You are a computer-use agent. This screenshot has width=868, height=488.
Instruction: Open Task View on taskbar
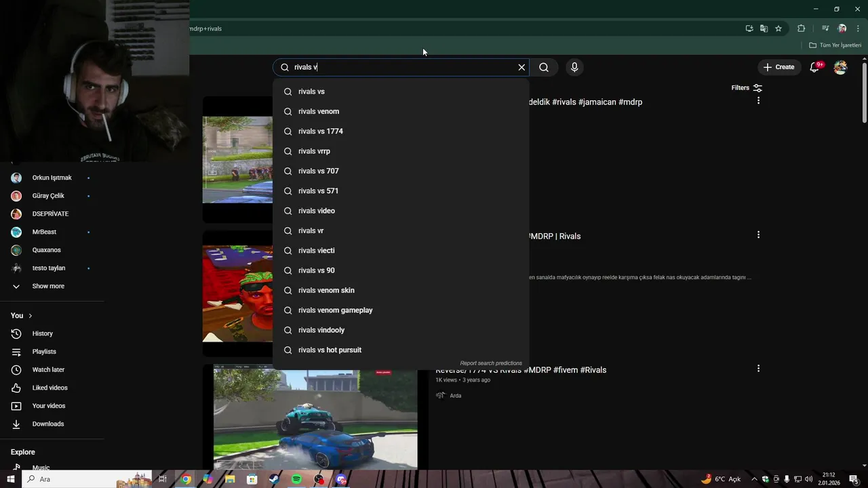tap(163, 479)
